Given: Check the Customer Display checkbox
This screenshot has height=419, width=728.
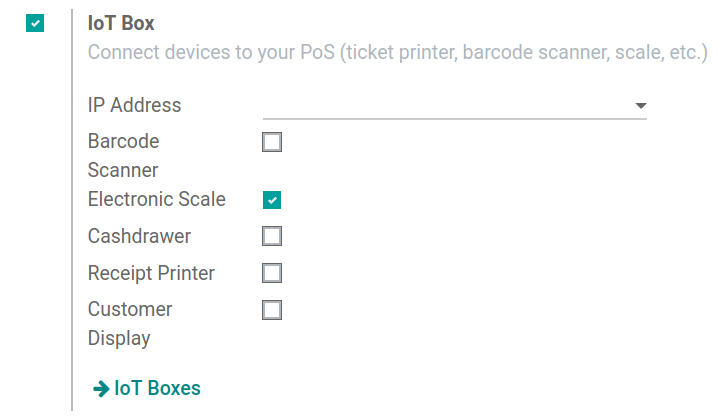Looking at the screenshot, I should pyautogui.click(x=272, y=310).
